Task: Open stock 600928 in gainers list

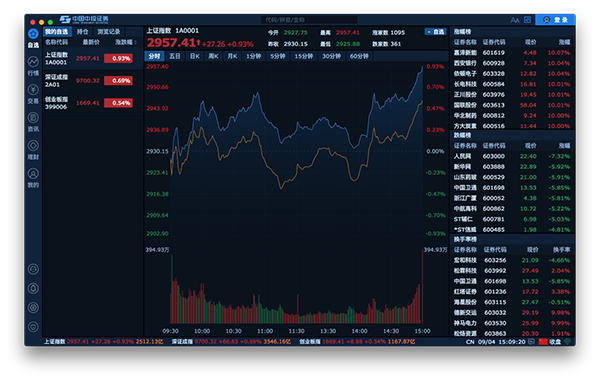Action: [512, 63]
